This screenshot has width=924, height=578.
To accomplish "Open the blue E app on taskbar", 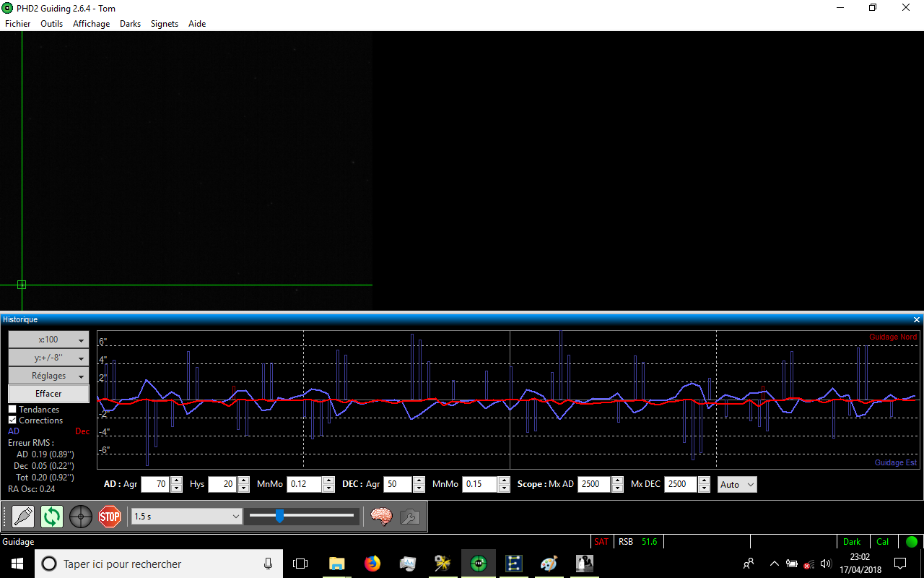I will [513, 564].
